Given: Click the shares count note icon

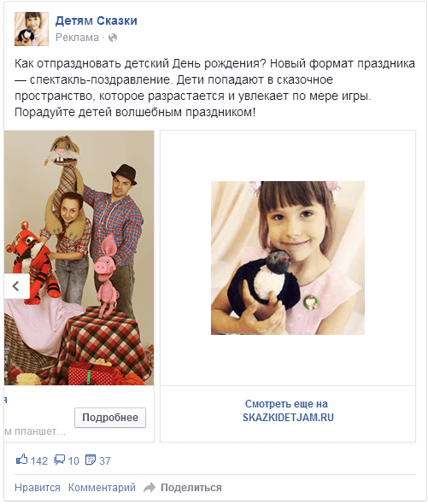Looking at the screenshot, I should click(91, 460).
